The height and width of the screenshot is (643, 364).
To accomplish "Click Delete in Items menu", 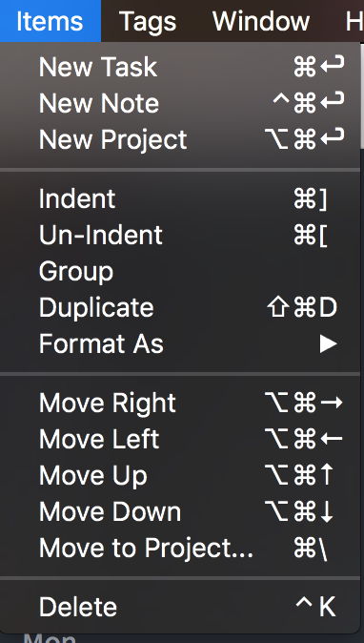I will point(180,607).
